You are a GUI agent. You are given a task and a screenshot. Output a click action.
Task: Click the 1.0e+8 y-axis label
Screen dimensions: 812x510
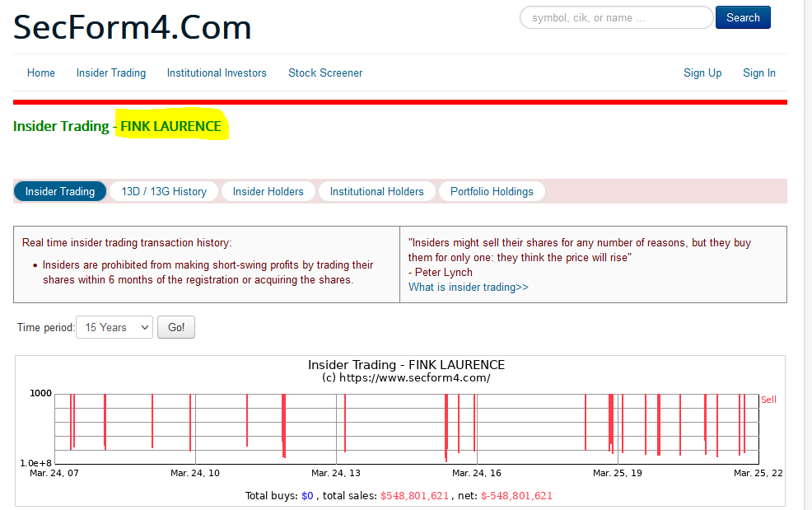35,463
